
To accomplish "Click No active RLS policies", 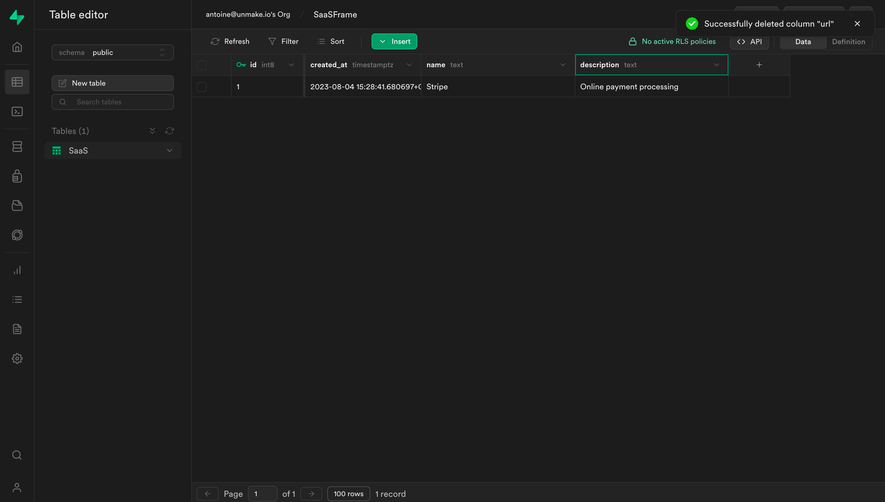I will point(672,42).
